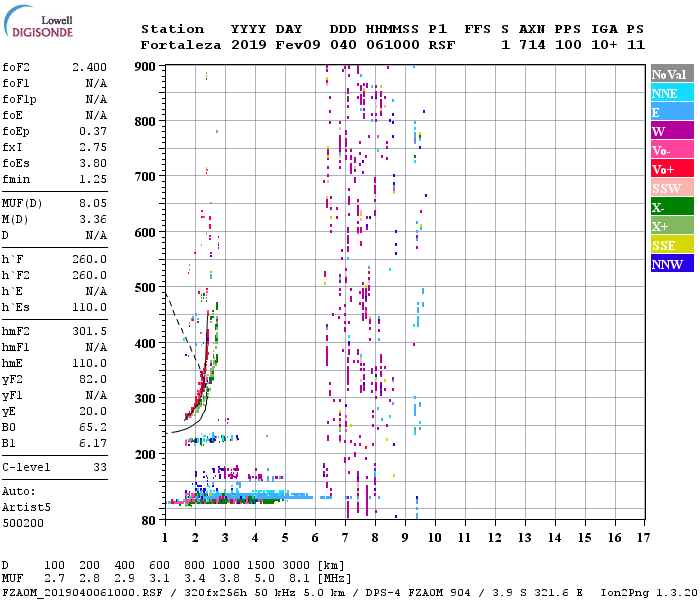Click the M(D) value 3.36
The image size is (700, 600).
click(x=93, y=220)
